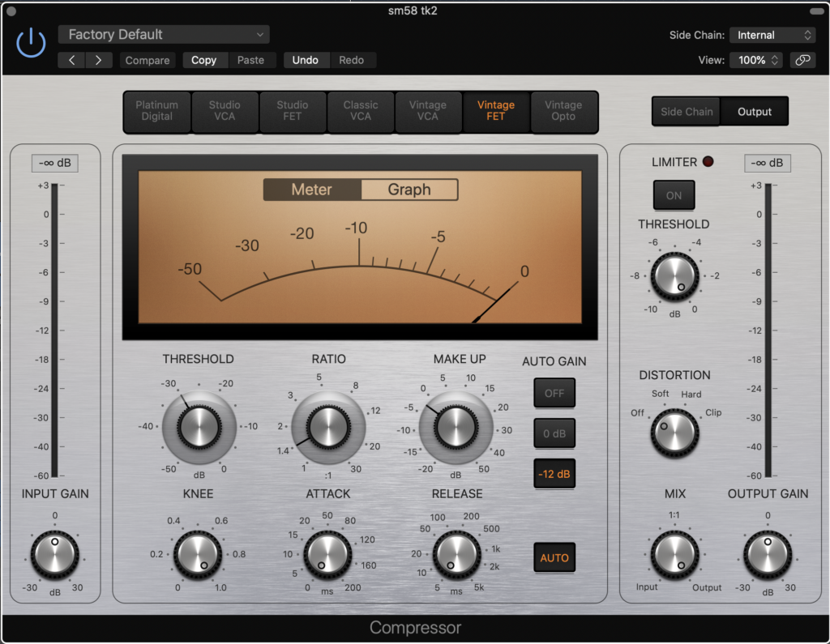Click the Ratio knob

tap(327, 427)
